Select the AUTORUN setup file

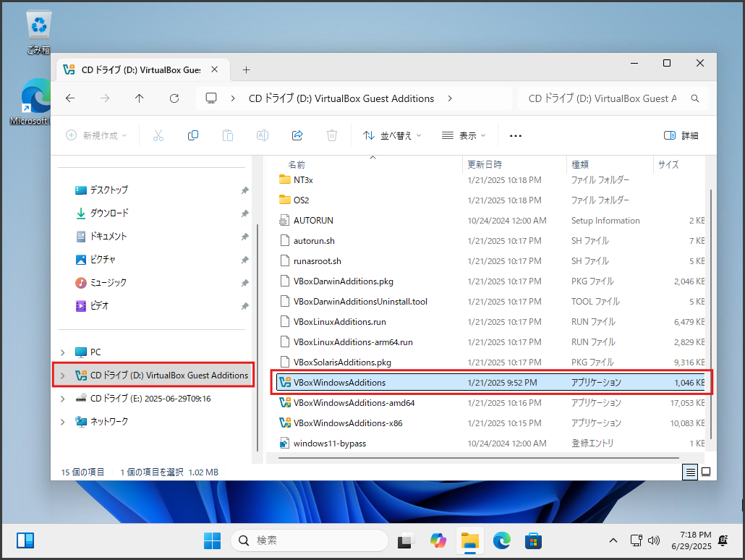pyautogui.click(x=313, y=221)
